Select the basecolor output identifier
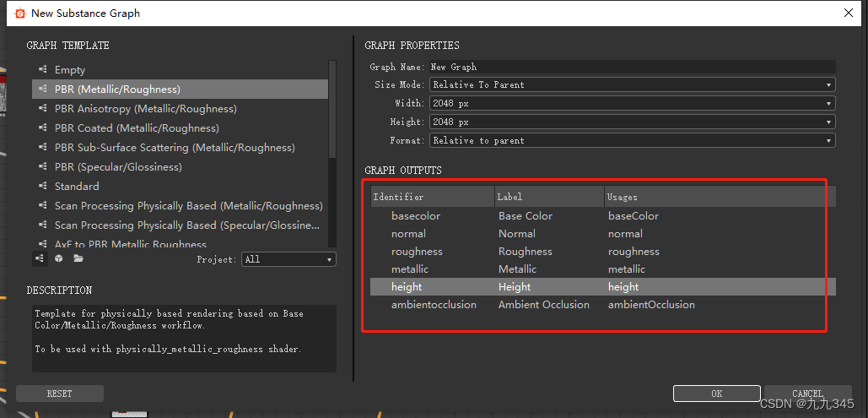Screen dimensions: 868x418 [416, 215]
